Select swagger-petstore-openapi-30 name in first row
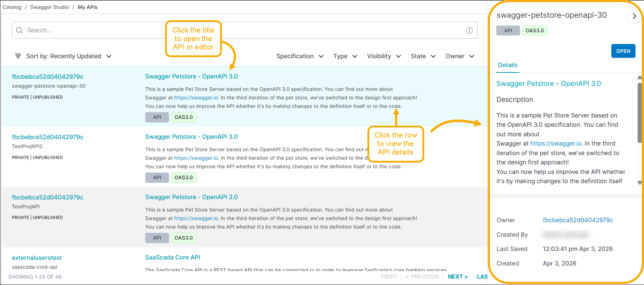The height and width of the screenshot is (285, 644). [49, 86]
